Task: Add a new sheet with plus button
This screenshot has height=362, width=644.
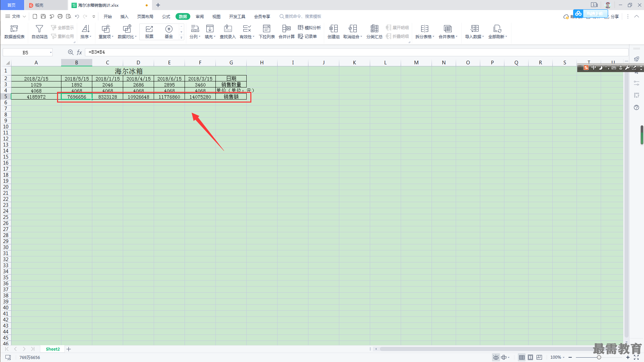Action: (68, 349)
